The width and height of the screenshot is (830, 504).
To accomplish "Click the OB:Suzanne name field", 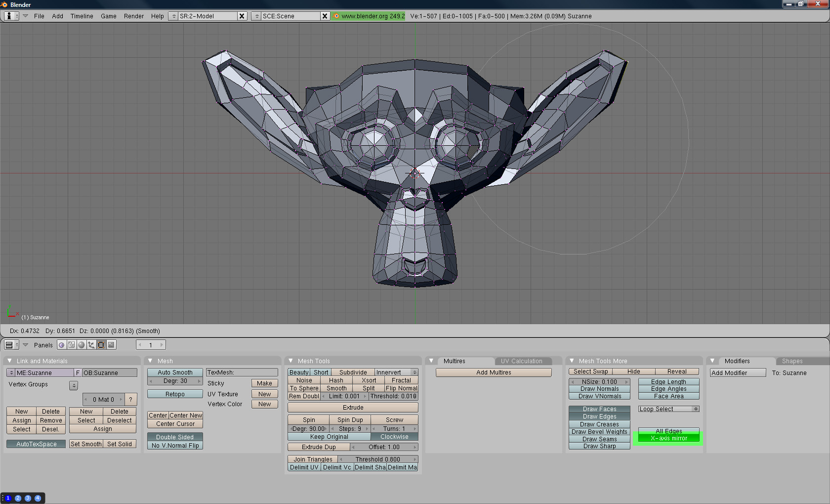I will 110,373.
